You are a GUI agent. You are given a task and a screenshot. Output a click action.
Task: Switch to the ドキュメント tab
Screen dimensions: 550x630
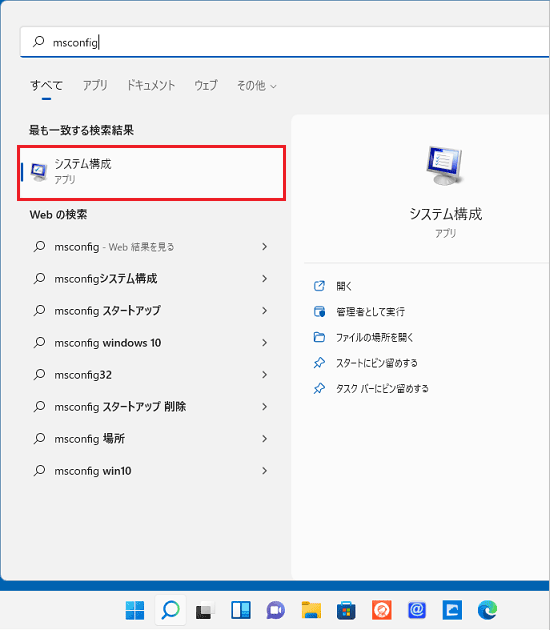pos(151,85)
